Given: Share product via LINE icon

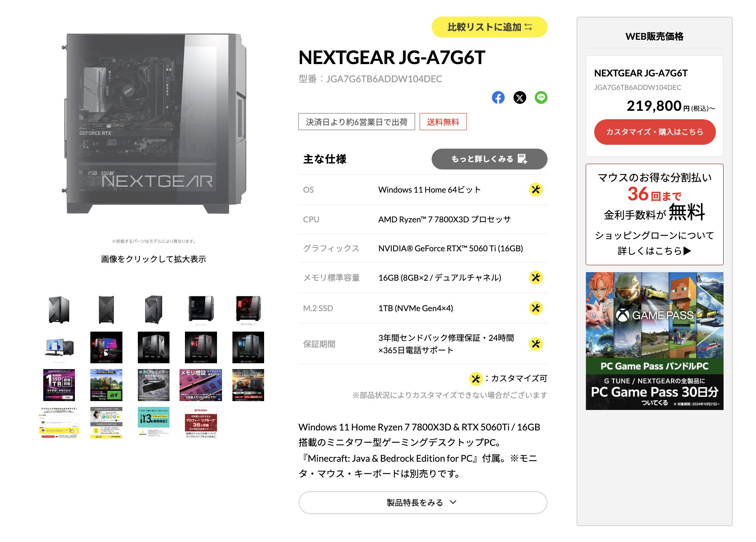Looking at the screenshot, I should (541, 98).
